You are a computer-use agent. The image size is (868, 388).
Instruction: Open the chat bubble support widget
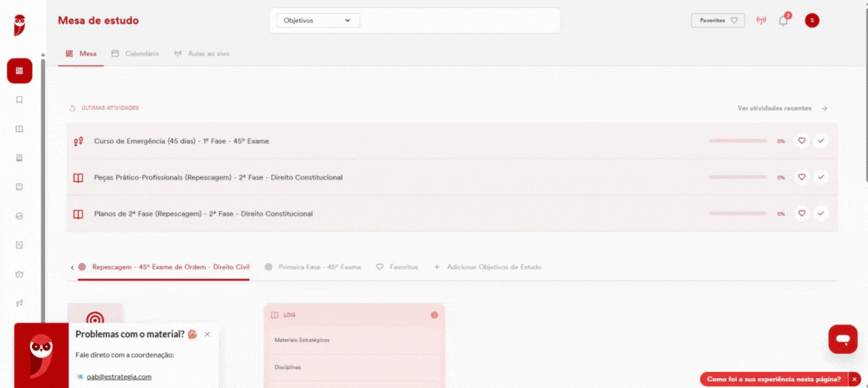[843, 339]
